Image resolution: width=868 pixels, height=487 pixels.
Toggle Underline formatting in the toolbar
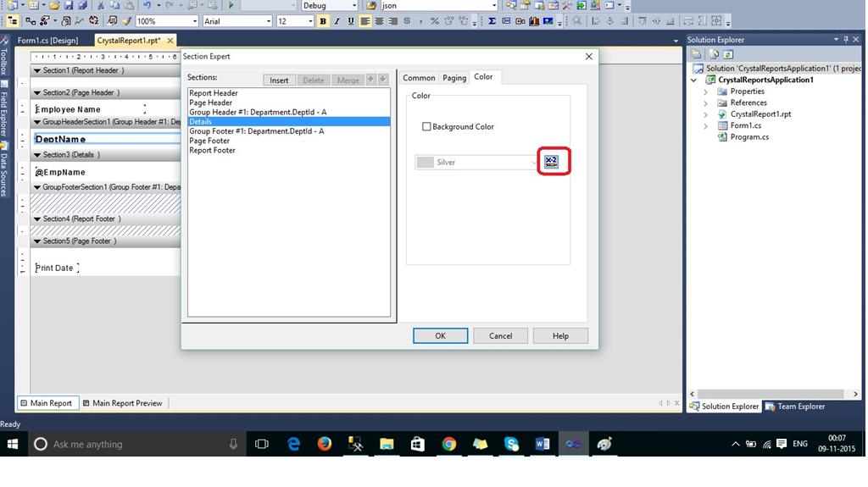point(350,21)
